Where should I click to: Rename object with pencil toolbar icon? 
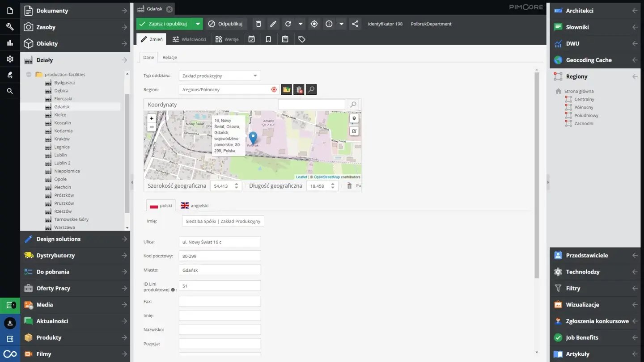tap(273, 24)
